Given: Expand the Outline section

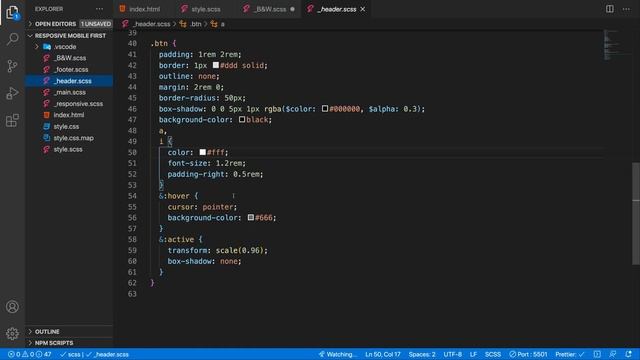Looking at the screenshot, I should (x=47, y=331).
